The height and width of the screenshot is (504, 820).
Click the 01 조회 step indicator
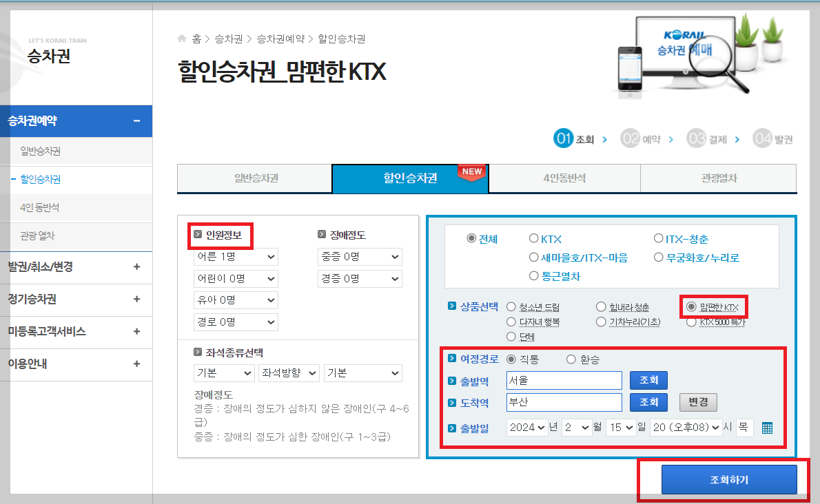tap(574, 139)
